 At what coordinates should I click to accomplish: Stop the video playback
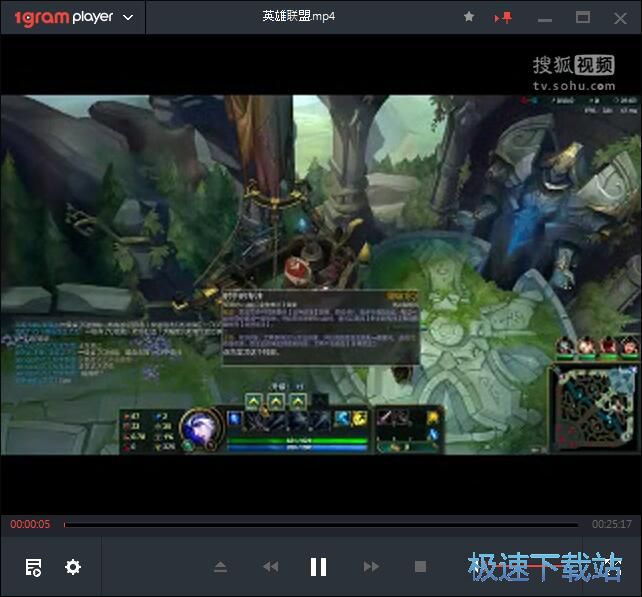point(420,567)
